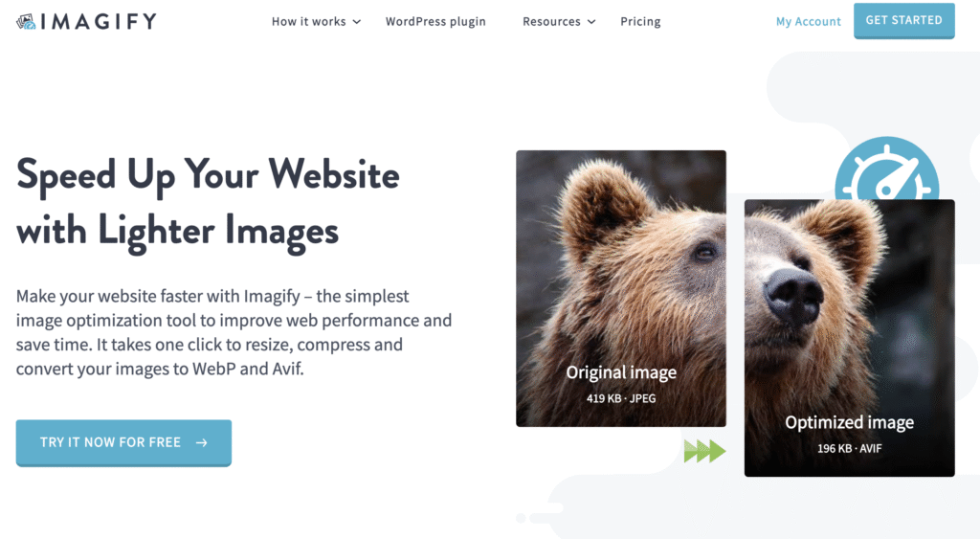980x539 pixels.
Task: Open the How it works menu
Action: click(x=309, y=21)
